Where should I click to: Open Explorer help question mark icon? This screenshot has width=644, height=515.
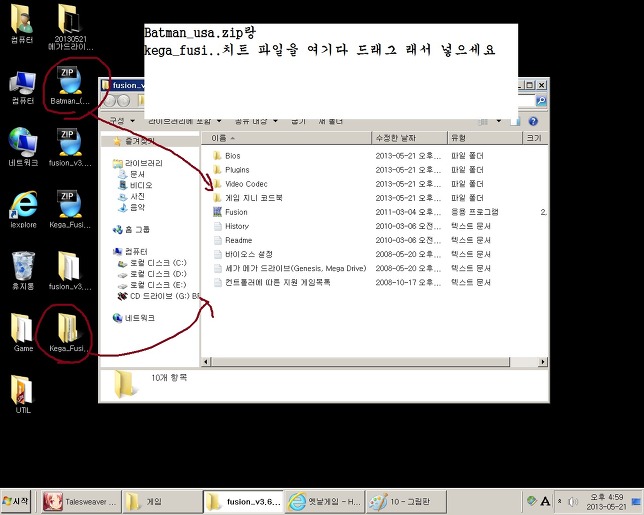point(533,121)
